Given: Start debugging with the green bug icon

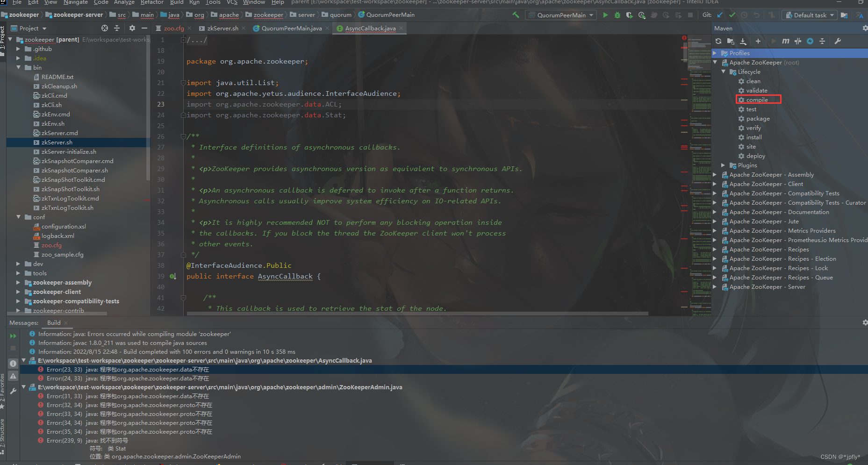Looking at the screenshot, I should tap(617, 15).
